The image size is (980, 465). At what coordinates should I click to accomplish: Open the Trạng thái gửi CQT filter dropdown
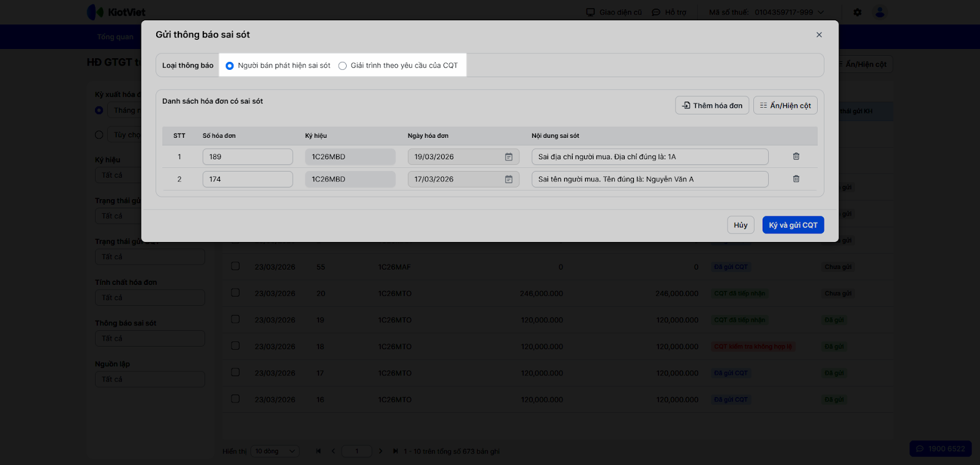150,257
